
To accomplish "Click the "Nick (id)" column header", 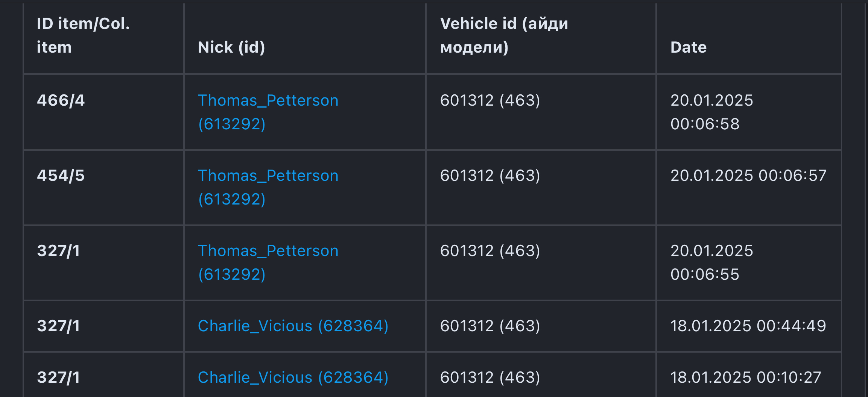I will (x=231, y=47).
